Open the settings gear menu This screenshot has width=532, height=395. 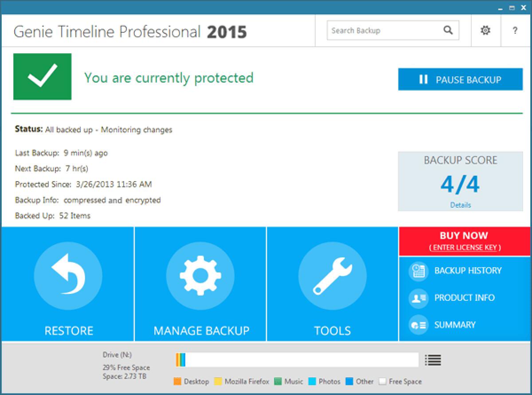(485, 30)
